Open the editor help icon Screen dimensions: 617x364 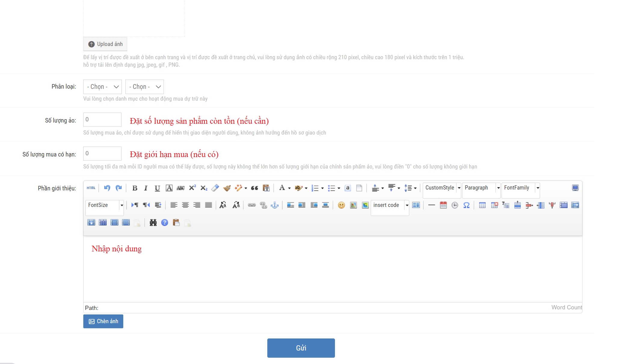coord(164,223)
